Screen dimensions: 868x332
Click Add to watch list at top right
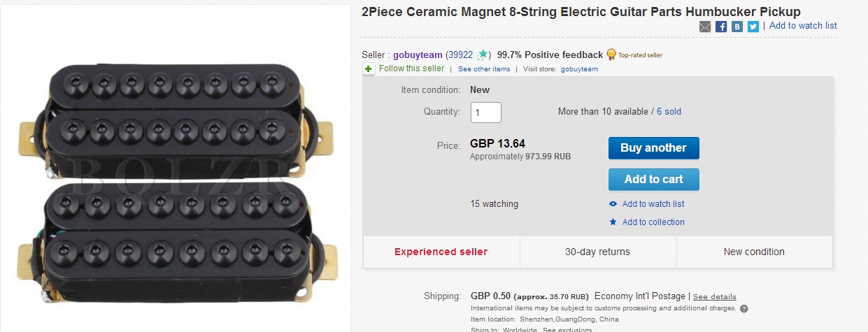[x=803, y=26]
